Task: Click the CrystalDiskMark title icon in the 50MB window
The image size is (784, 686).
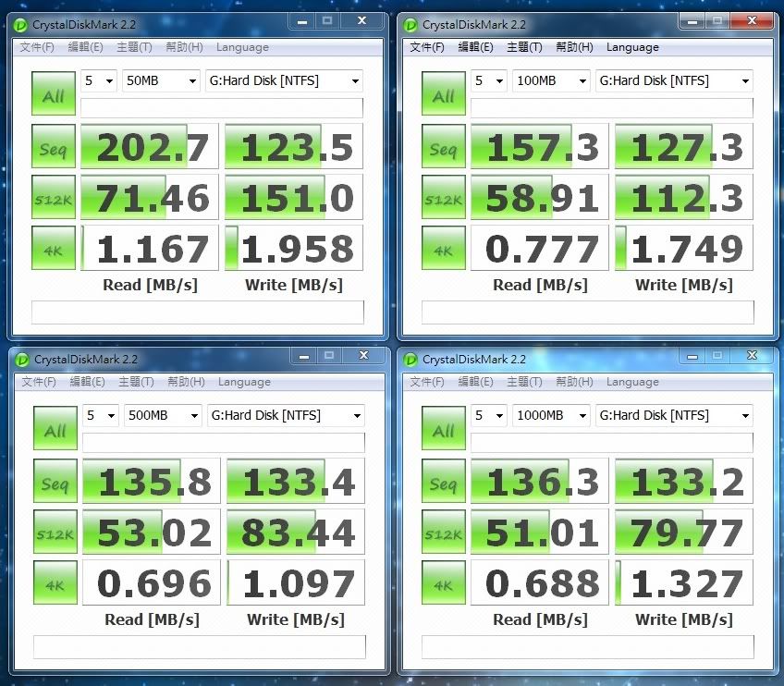Action: tap(21, 25)
